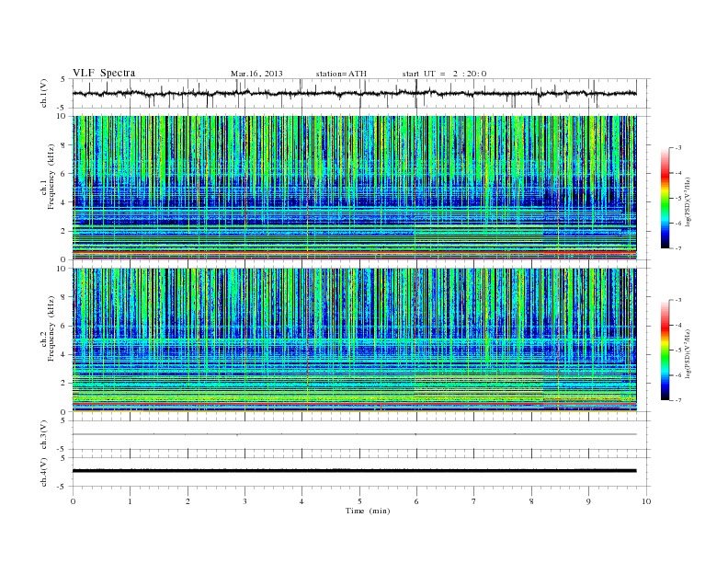728x563 pixels.
Task: Click the ch.1 voltage waveform trace
Action: (x=354, y=93)
